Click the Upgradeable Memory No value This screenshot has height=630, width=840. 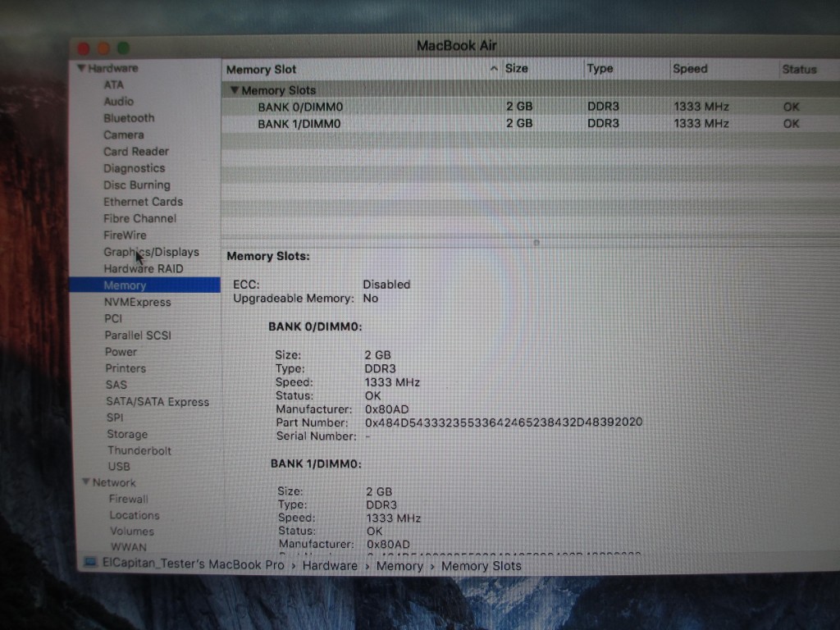click(370, 299)
